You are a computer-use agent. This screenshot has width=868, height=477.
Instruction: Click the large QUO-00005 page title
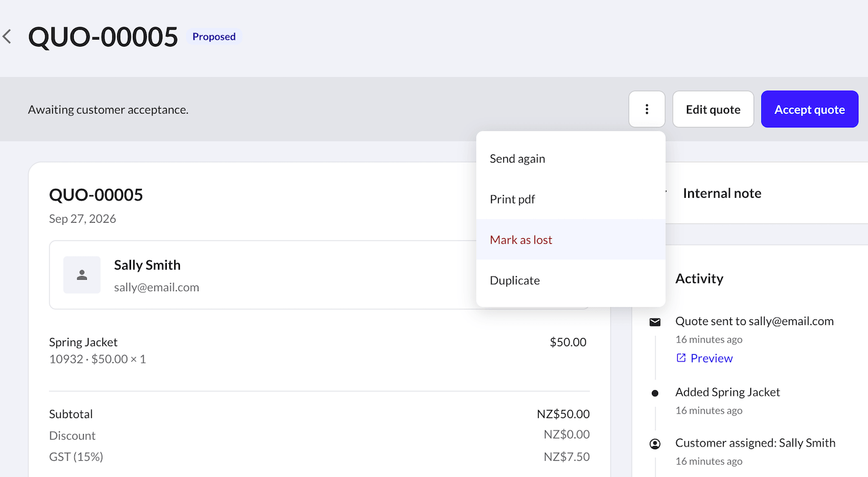(x=103, y=37)
